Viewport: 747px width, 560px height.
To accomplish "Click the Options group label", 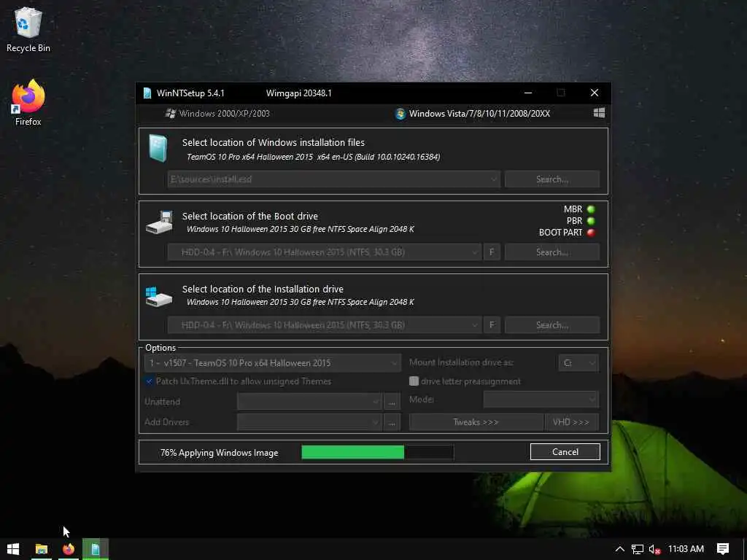I will [x=160, y=348].
